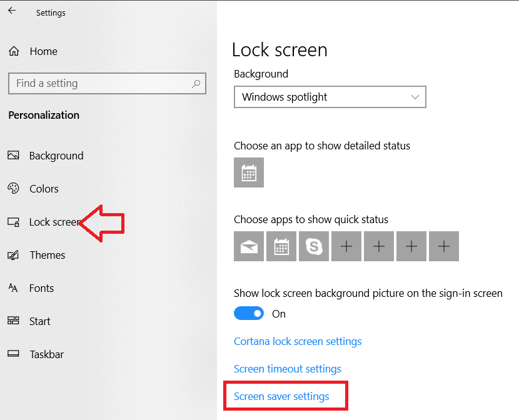Open Fonts settings icon
Viewport: 519px width, 420px height.
click(14, 287)
